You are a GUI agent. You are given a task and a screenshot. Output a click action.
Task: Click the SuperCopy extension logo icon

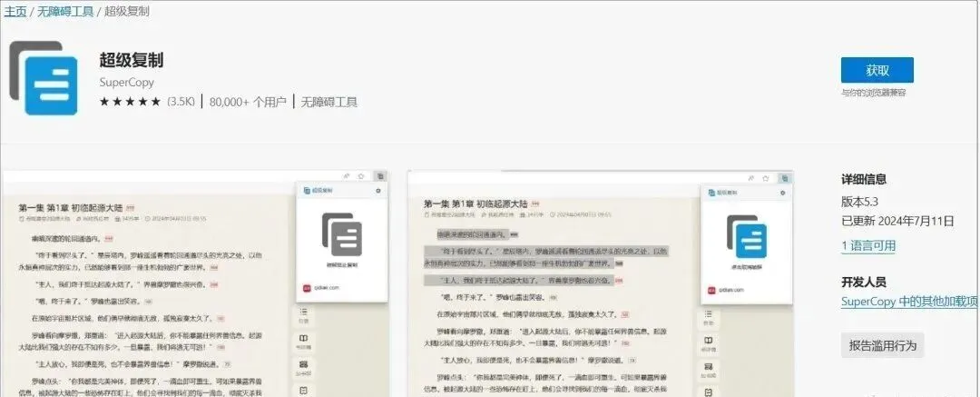click(44, 78)
